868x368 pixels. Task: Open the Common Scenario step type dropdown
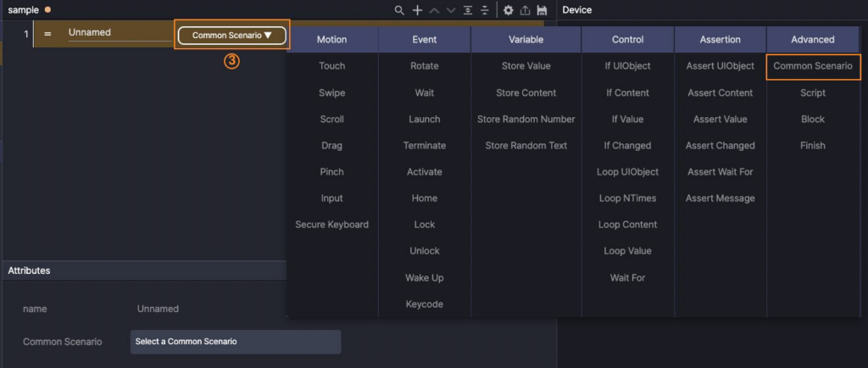[231, 36]
